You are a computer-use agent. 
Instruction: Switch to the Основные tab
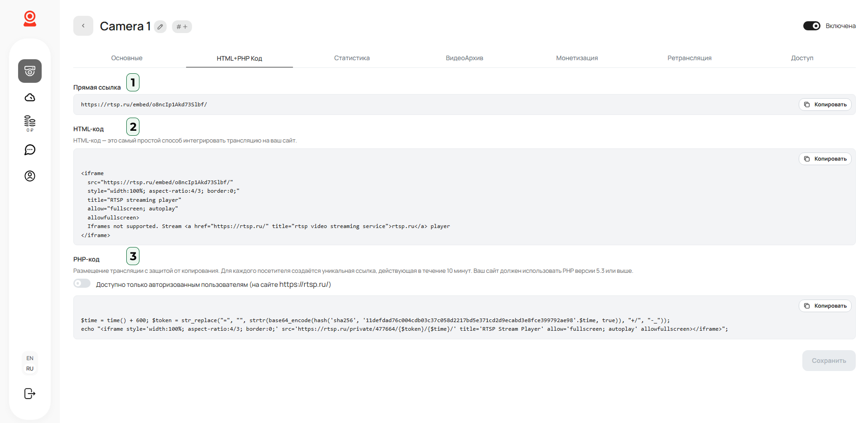point(127,58)
